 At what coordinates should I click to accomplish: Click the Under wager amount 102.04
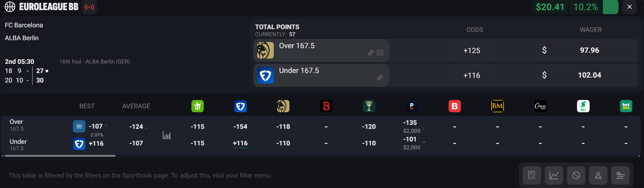pyautogui.click(x=589, y=75)
